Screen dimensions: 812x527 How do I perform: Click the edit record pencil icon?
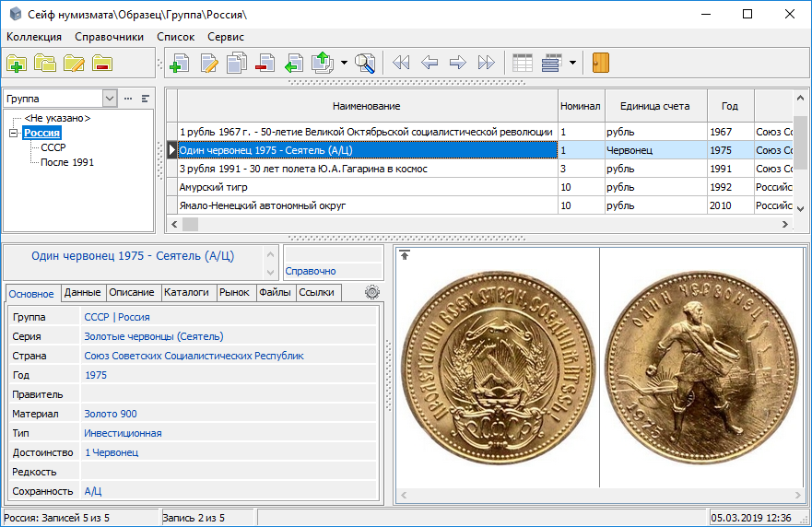tap(209, 63)
